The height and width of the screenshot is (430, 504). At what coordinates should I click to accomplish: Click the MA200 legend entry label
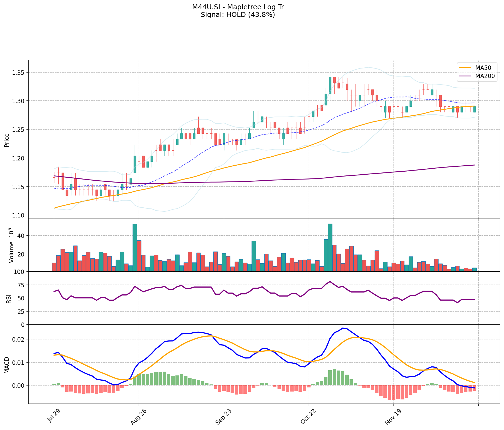485,76
